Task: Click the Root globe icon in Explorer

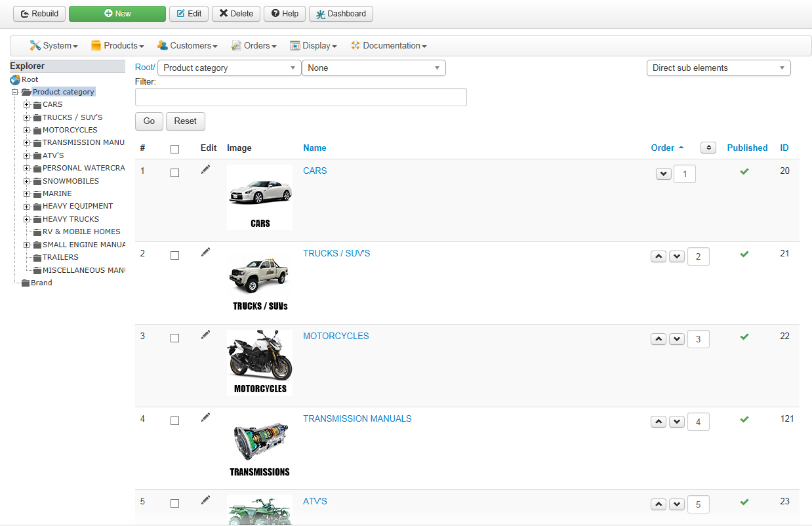Action: (15, 79)
